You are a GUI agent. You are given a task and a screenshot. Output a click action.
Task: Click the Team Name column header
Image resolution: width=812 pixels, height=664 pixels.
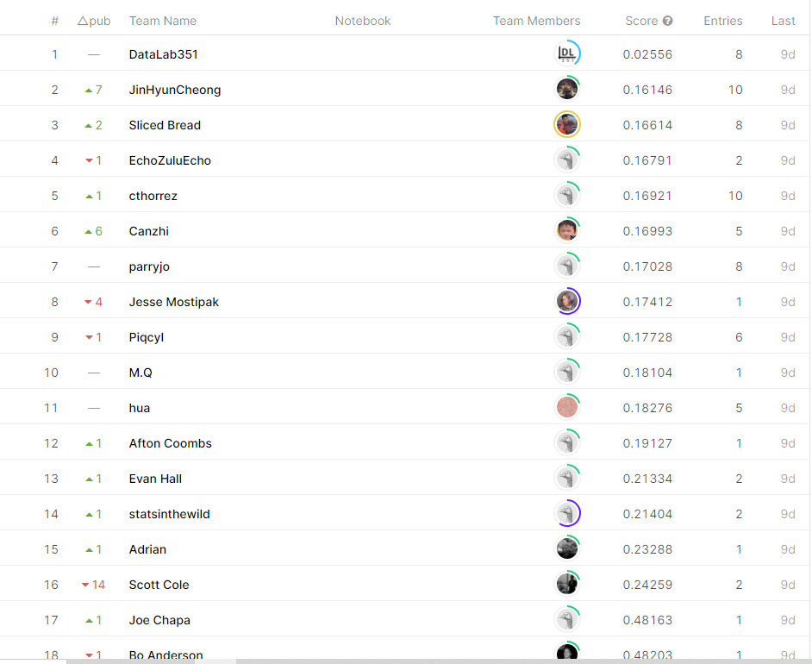pyautogui.click(x=162, y=21)
